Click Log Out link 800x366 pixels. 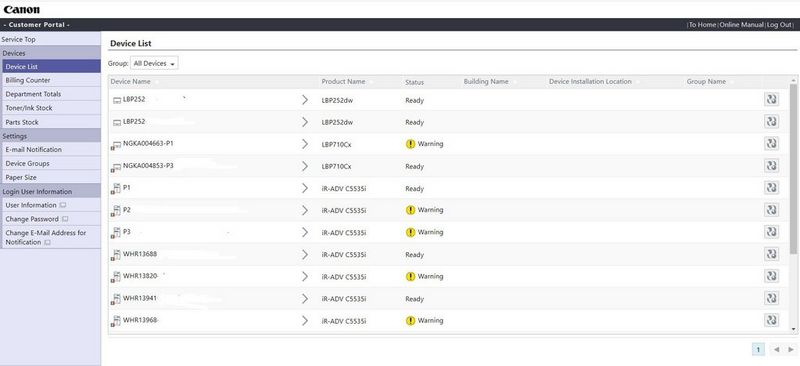(779, 25)
